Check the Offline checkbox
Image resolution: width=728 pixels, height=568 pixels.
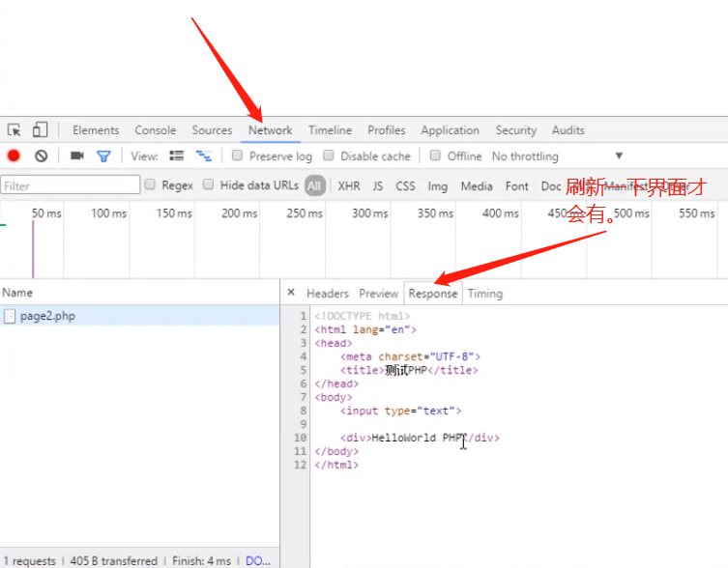point(435,155)
